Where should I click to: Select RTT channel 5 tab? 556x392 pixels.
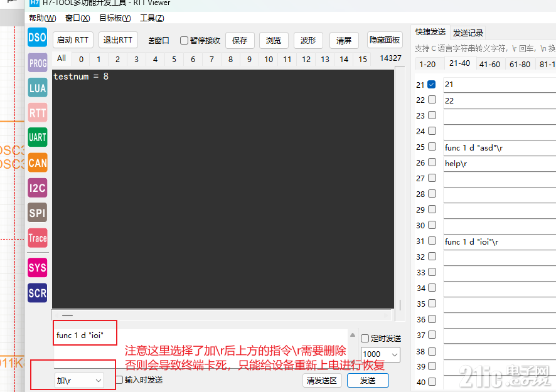point(174,60)
